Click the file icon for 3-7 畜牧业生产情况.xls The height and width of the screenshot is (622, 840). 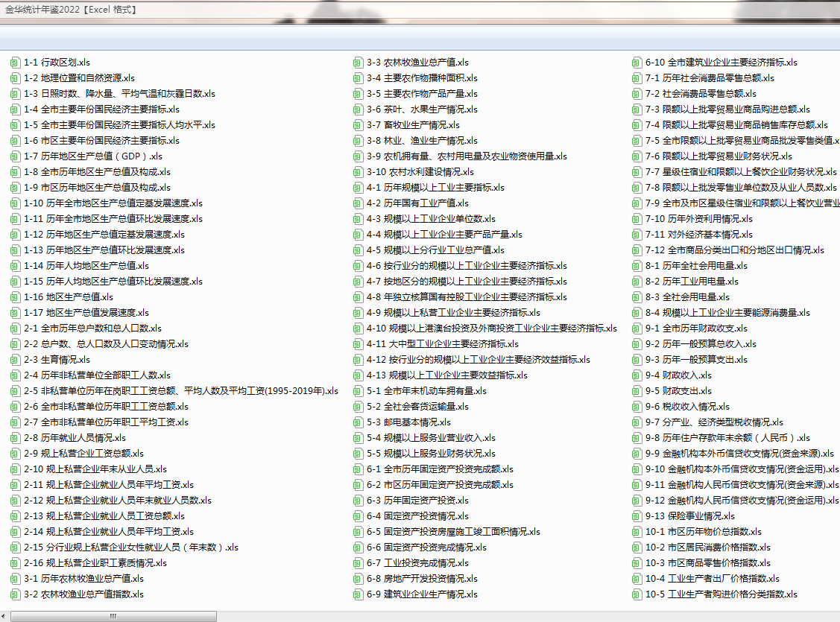pyautogui.click(x=358, y=125)
